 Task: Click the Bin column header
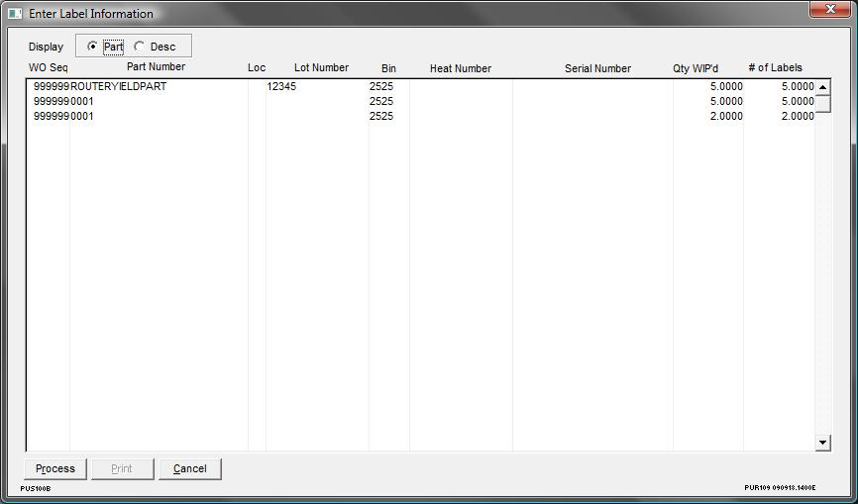pyautogui.click(x=388, y=68)
